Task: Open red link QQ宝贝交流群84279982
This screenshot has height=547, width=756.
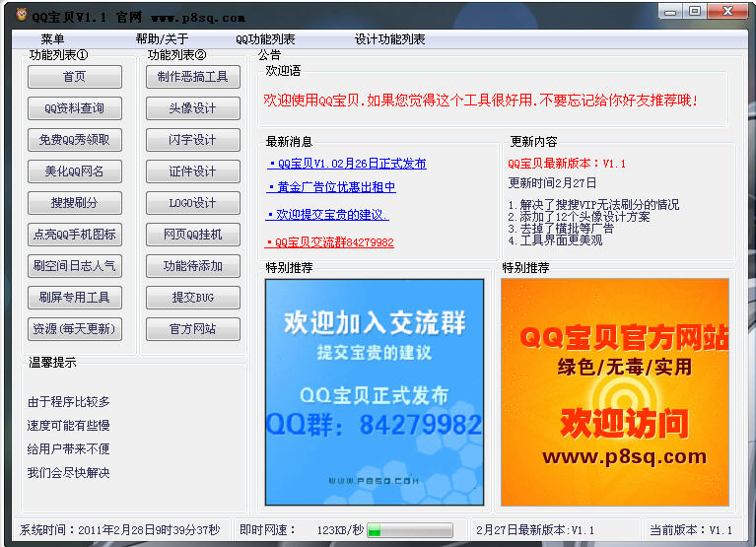Action: 329,242
